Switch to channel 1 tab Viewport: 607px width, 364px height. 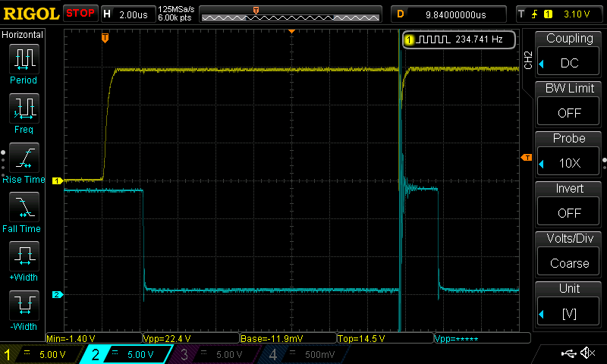42,354
